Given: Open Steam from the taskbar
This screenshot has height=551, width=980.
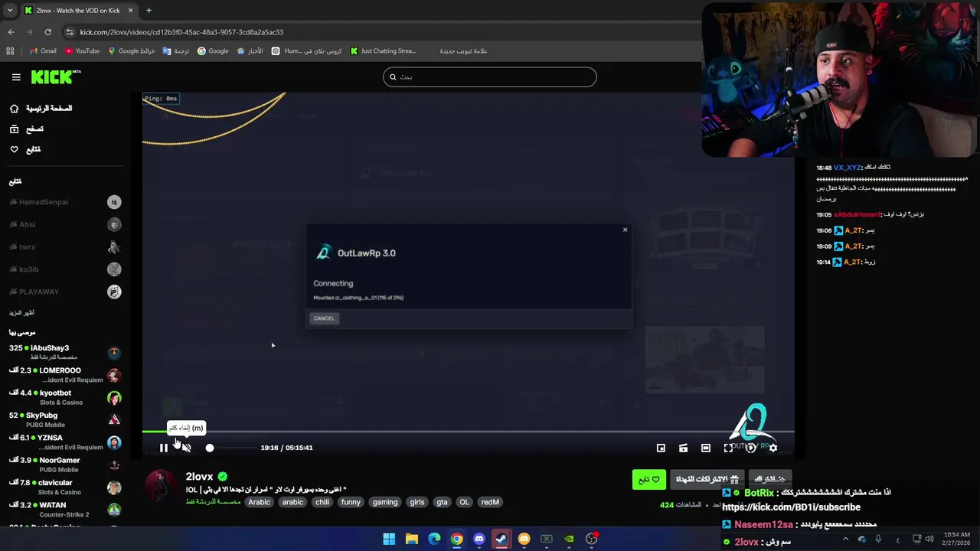Looking at the screenshot, I should [501, 539].
